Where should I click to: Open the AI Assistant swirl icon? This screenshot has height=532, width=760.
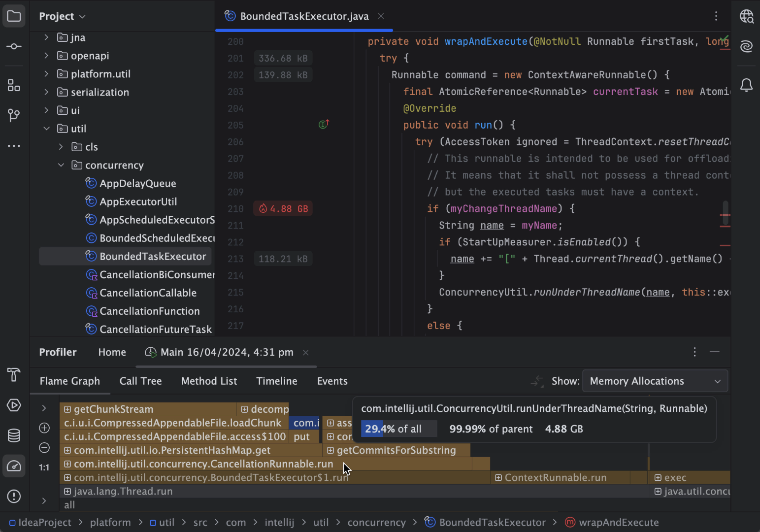(x=746, y=46)
